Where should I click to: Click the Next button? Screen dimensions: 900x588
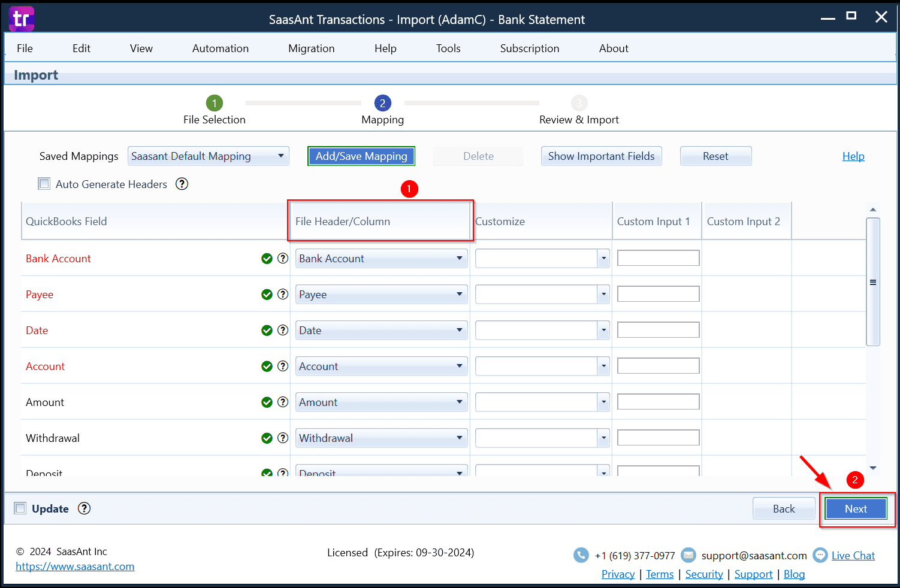[x=856, y=508]
